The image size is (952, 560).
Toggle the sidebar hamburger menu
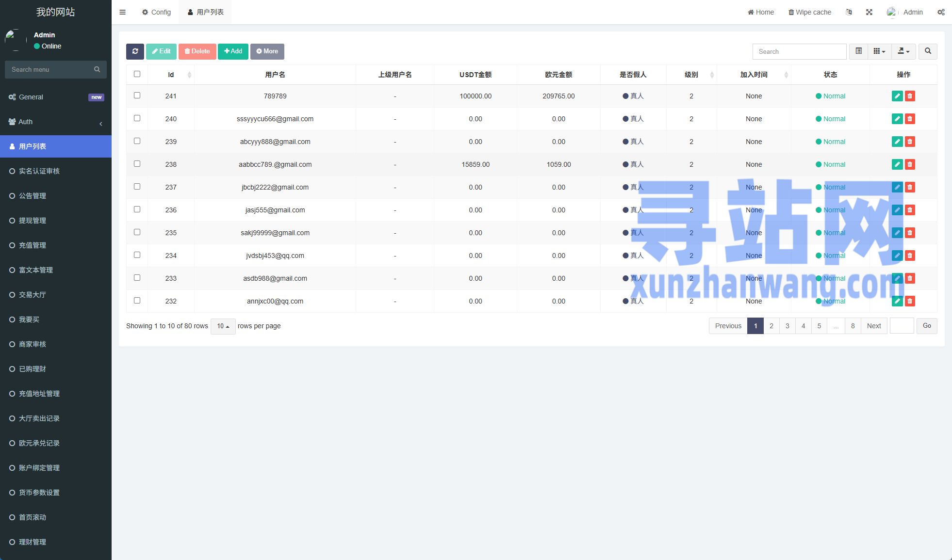(x=122, y=12)
